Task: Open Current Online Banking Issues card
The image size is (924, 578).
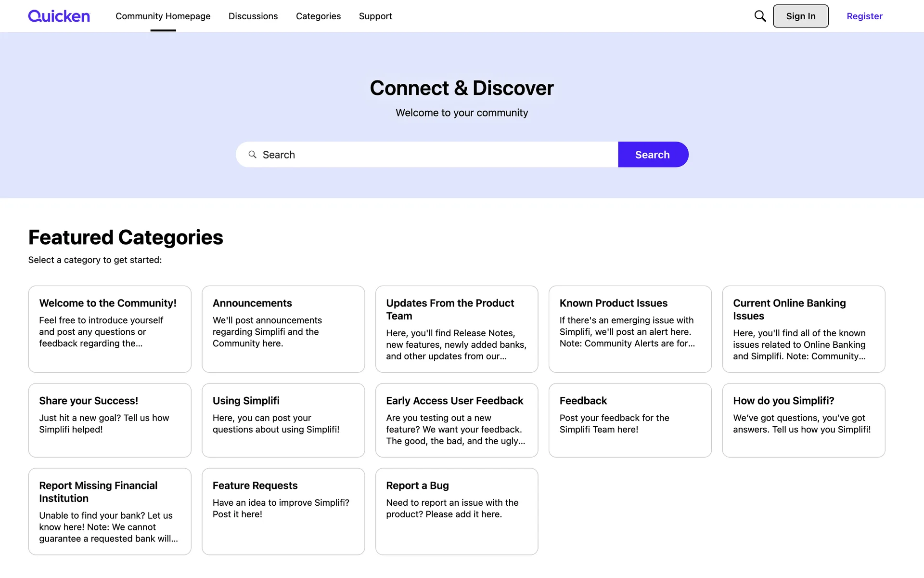Action: pyautogui.click(x=803, y=328)
